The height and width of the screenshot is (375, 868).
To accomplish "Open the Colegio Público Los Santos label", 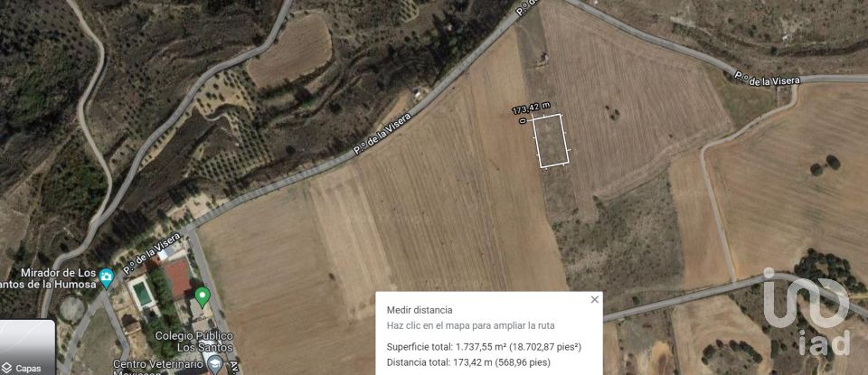I will [193, 342].
